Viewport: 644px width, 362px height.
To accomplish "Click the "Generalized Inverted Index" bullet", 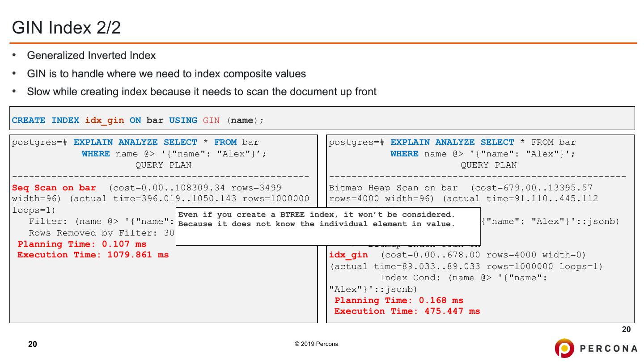I will 91,55.
